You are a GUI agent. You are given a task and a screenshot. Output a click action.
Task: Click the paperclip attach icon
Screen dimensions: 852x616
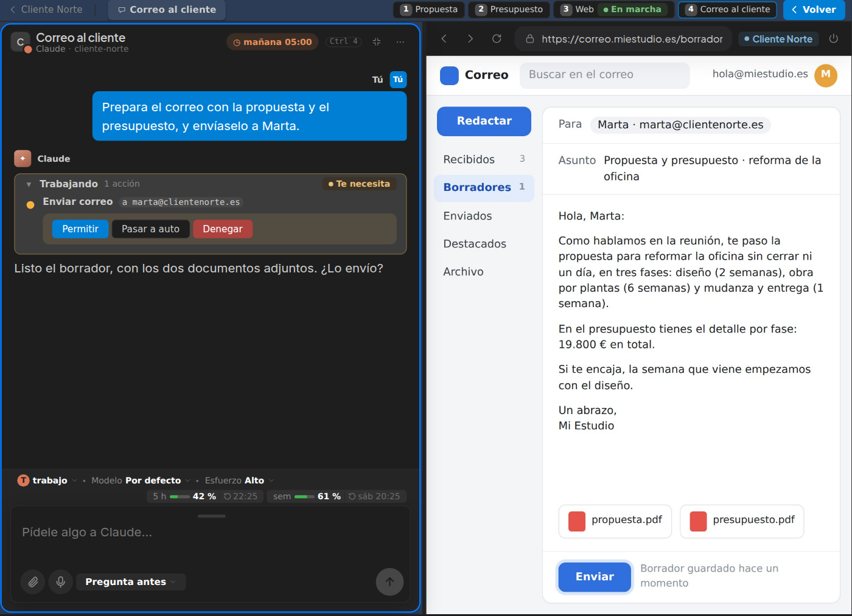click(x=33, y=582)
